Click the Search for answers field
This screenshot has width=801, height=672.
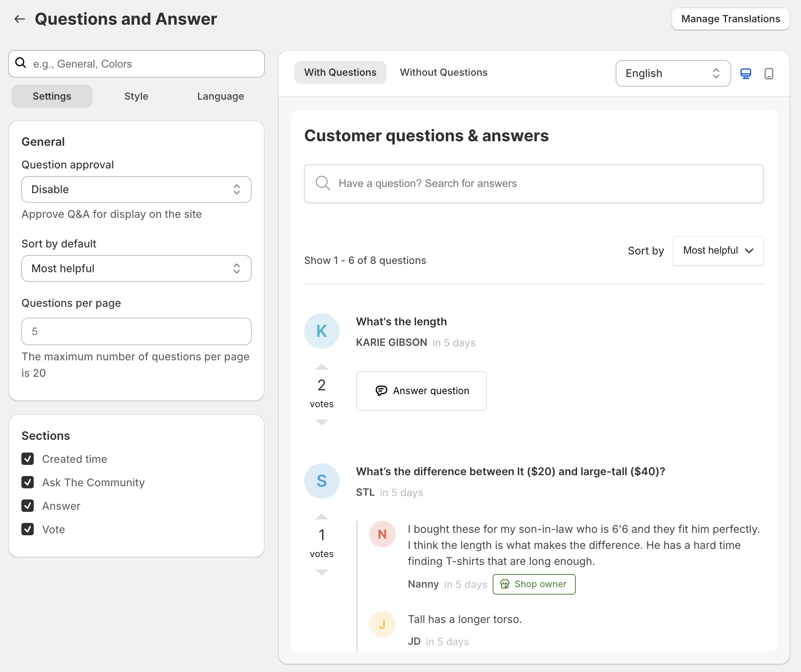pos(534,184)
